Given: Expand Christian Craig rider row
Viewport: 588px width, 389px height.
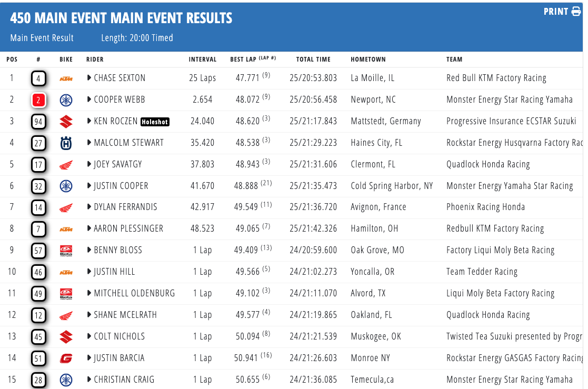Looking at the screenshot, I should (89, 380).
